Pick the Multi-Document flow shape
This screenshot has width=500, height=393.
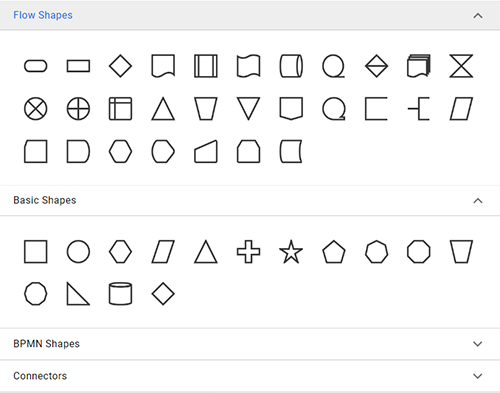[419, 66]
